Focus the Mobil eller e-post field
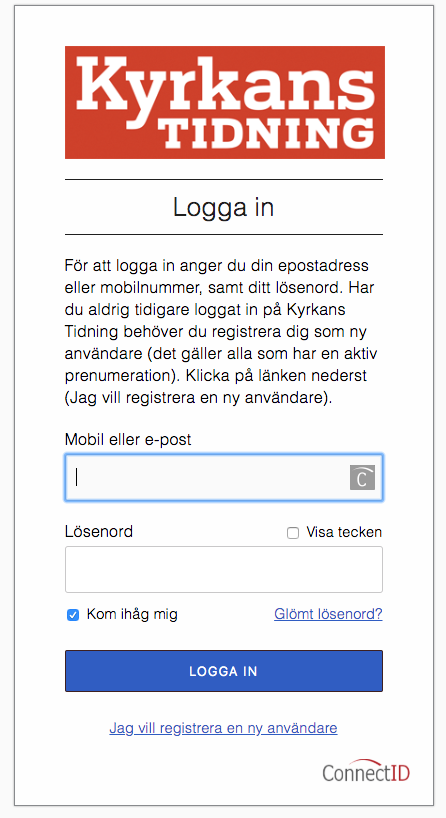Viewport: 446px width, 818px height. point(224,477)
